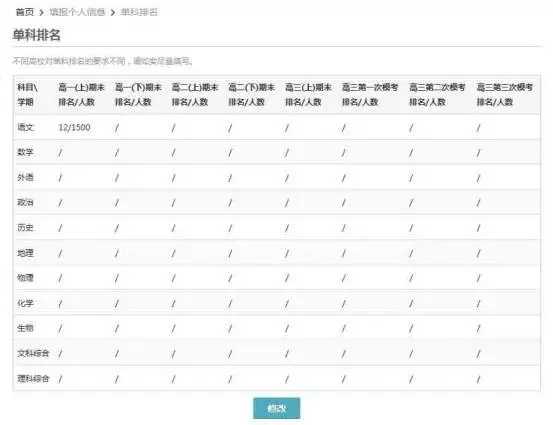Click the 单科排名 page heading
This screenshot has height=425, width=553.
(36, 35)
